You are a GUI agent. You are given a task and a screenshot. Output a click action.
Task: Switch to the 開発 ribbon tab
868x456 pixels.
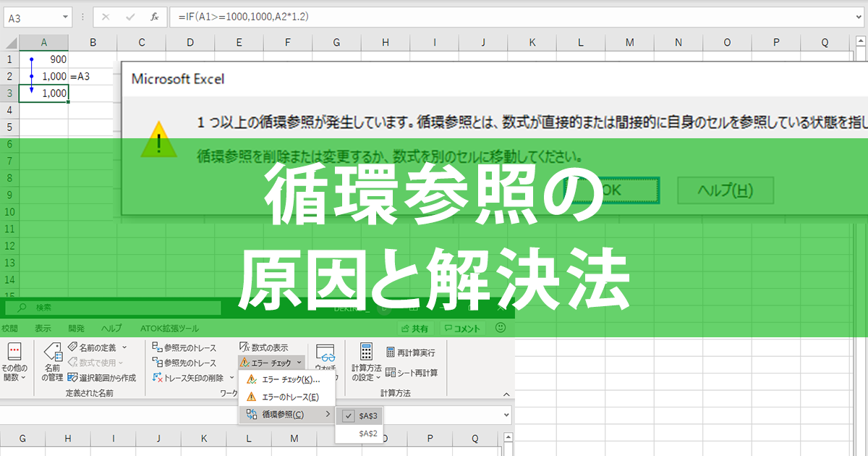(x=75, y=327)
